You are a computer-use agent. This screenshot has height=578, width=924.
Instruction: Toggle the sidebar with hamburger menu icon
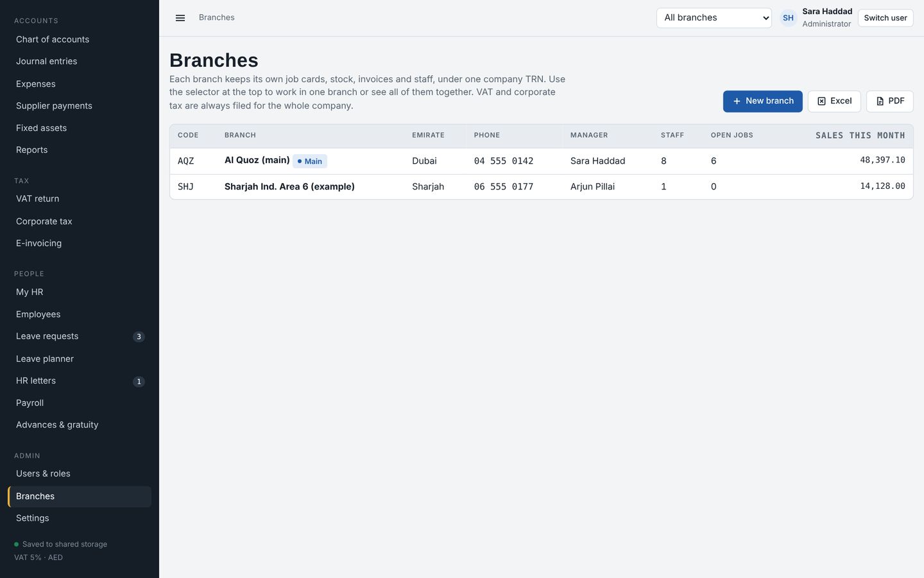point(180,18)
